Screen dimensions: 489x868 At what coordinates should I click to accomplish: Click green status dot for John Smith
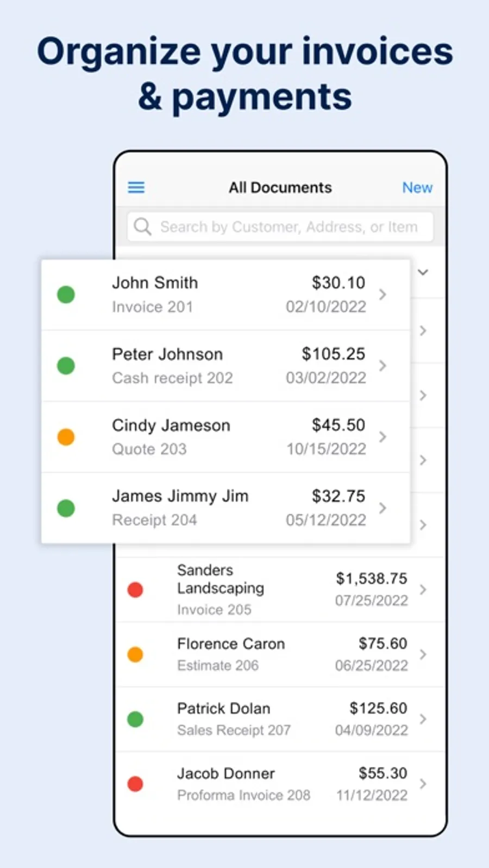click(66, 294)
